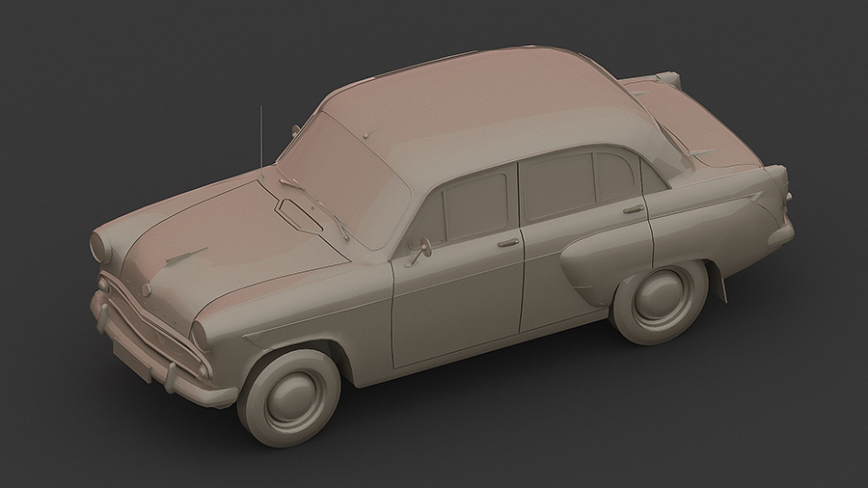Select the hood ornament on the car
This screenshot has width=868, height=488.
(x=185, y=257)
